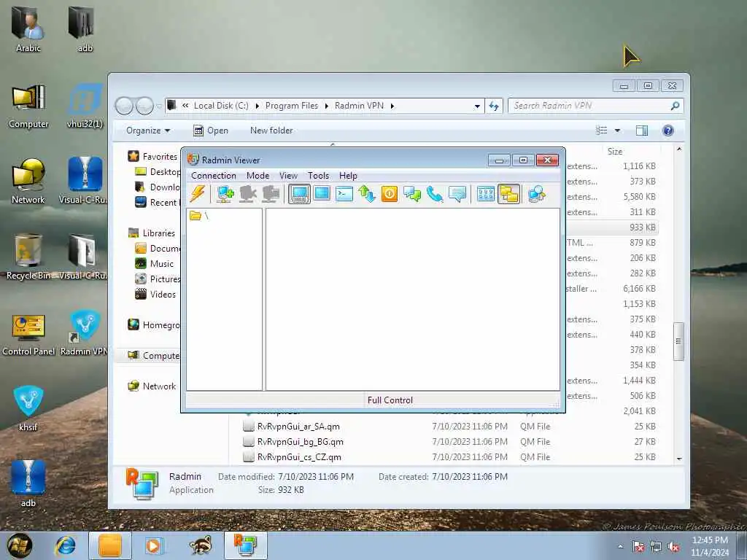
Task: Select Send Message bubble icon
Action: point(457,194)
